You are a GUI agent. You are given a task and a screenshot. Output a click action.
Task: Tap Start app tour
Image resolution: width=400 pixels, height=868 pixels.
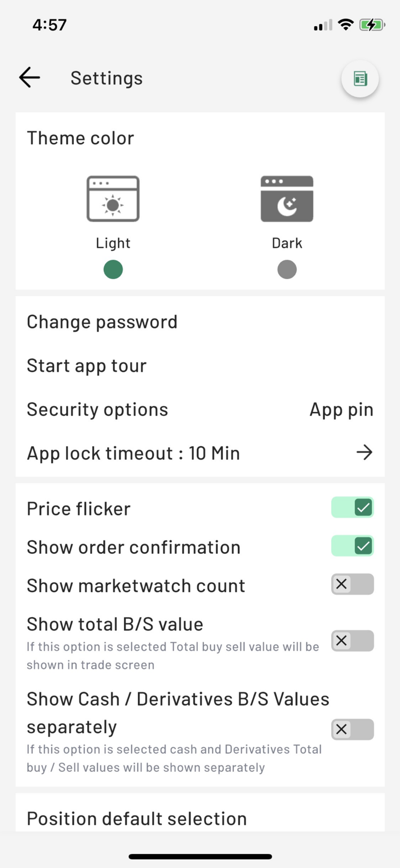click(x=87, y=366)
